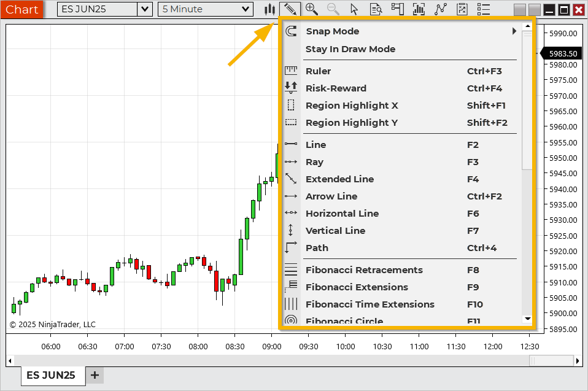This screenshot has width=588, height=391.
Task: Select the Ruler drawing tool
Action: (318, 71)
